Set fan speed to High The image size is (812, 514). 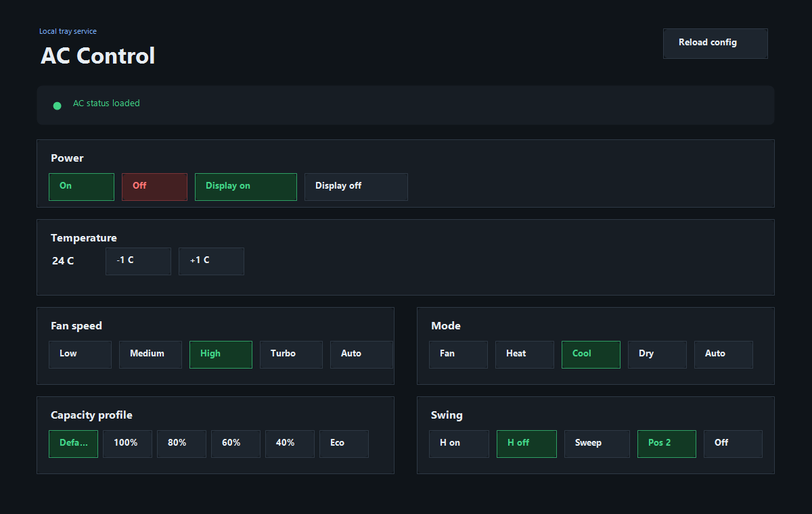coord(221,354)
